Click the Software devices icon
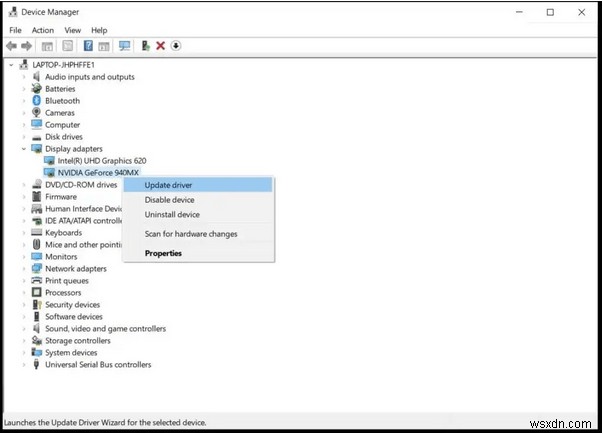Viewport: 603px width, 434px height. pyautogui.click(x=37, y=317)
